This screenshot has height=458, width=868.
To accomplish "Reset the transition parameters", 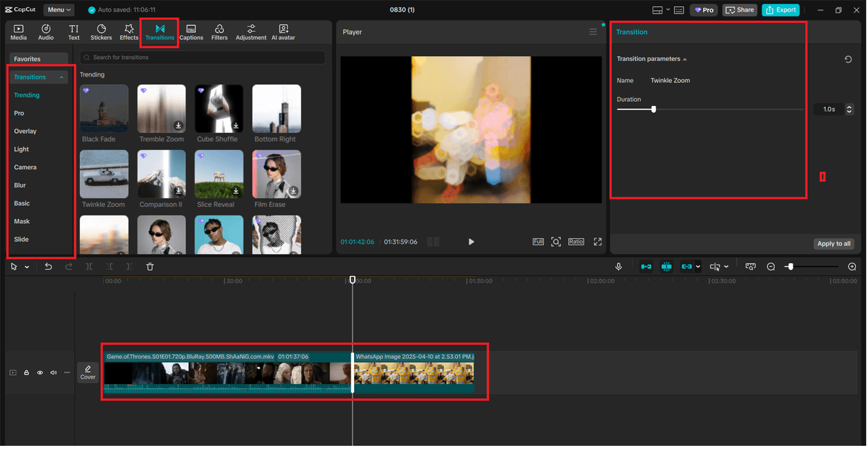I will (848, 59).
